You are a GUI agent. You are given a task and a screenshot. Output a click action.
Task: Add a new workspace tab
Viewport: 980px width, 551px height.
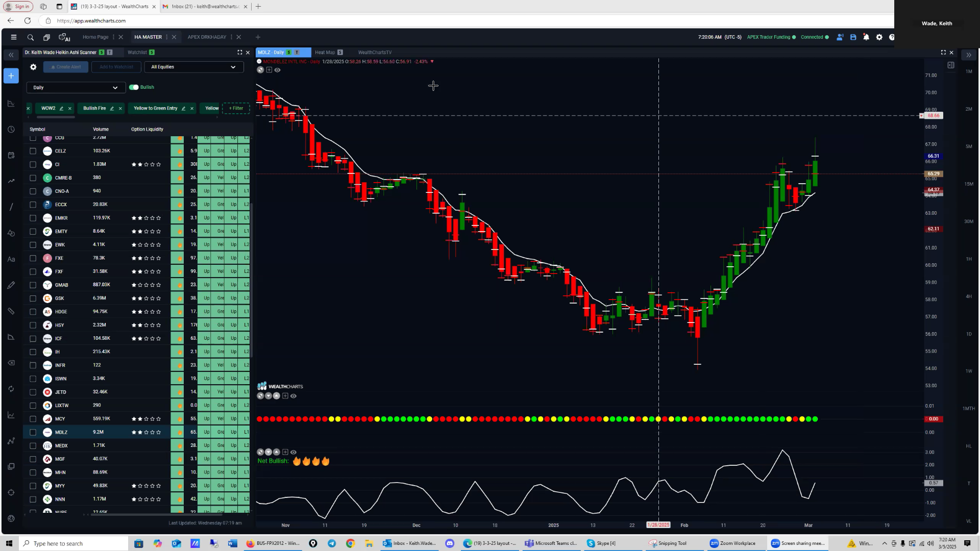(258, 37)
